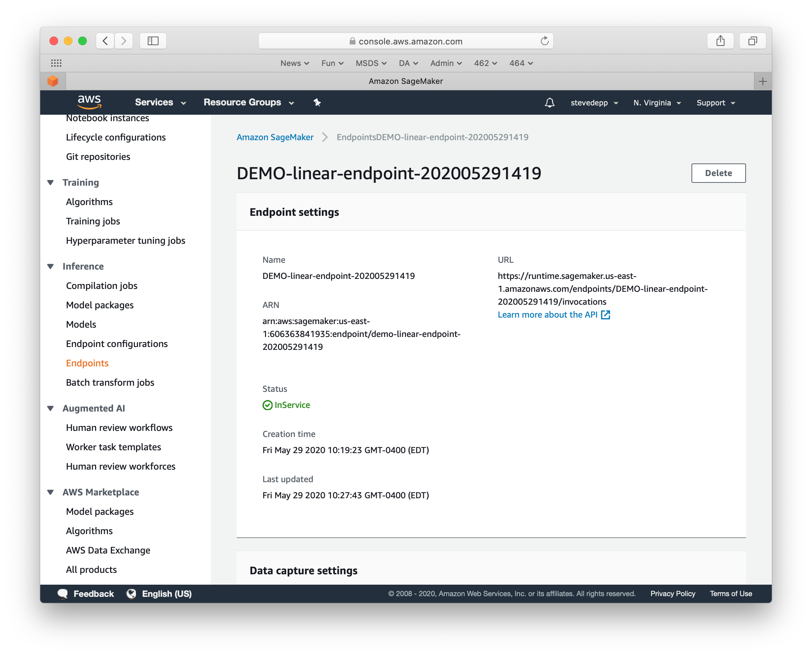Viewport: 812px width, 656px height.
Task: Click the Delete endpoint button
Action: [x=718, y=173]
